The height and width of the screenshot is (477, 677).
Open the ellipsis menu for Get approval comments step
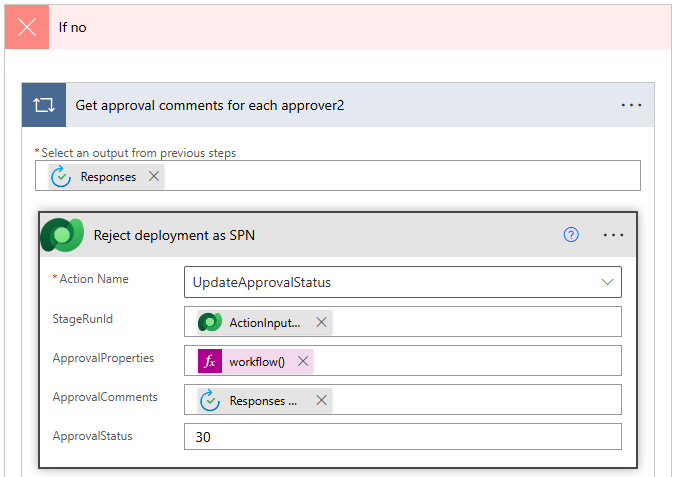tap(631, 105)
